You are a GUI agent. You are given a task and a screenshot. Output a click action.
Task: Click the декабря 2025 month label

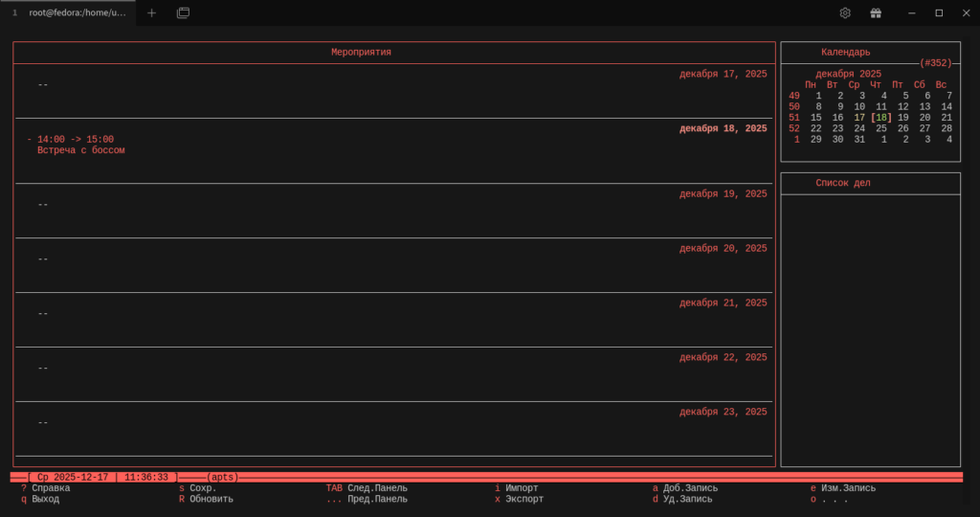pos(848,74)
